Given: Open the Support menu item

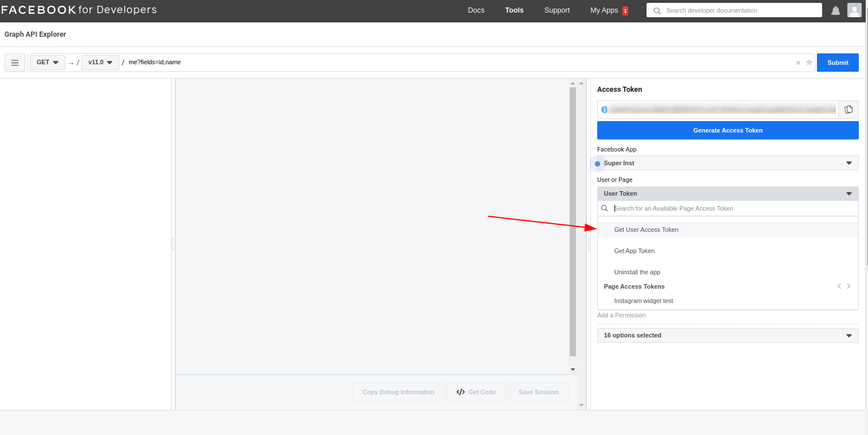Looking at the screenshot, I should pos(557,10).
